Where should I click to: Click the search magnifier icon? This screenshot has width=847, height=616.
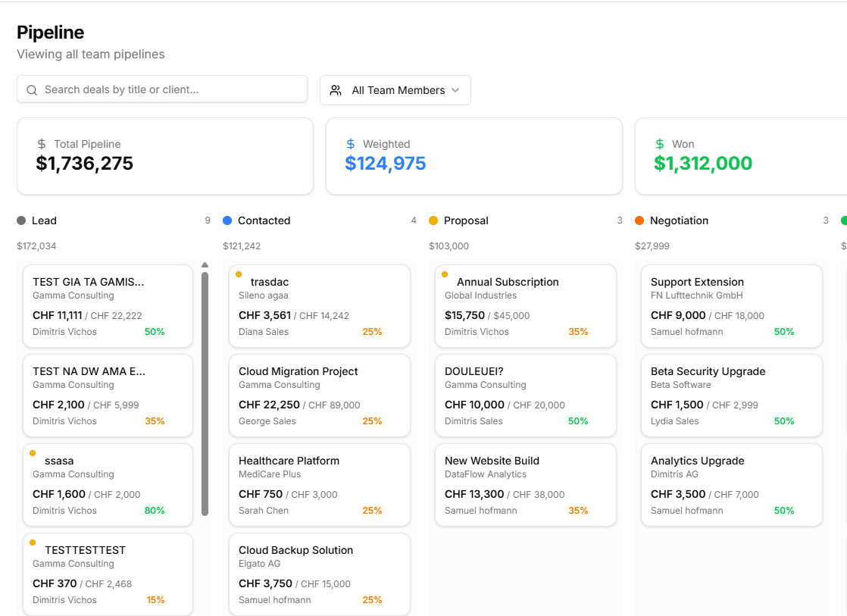pyautogui.click(x=32, y=89)
